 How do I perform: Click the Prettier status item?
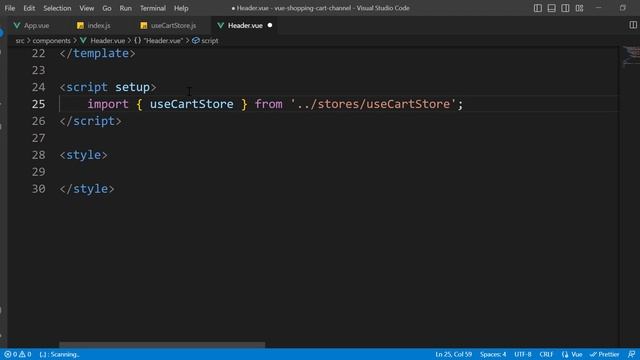coord(604,354)
